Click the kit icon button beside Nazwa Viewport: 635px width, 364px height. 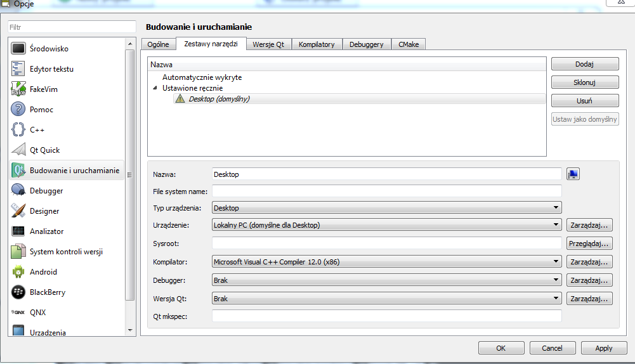pyautogui.click(x=573, y=174)
